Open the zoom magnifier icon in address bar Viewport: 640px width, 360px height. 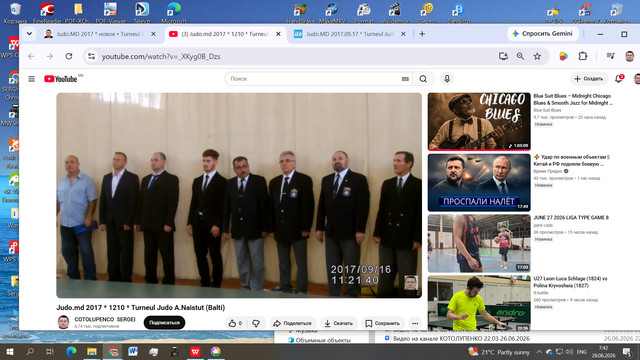click(520, 56)
